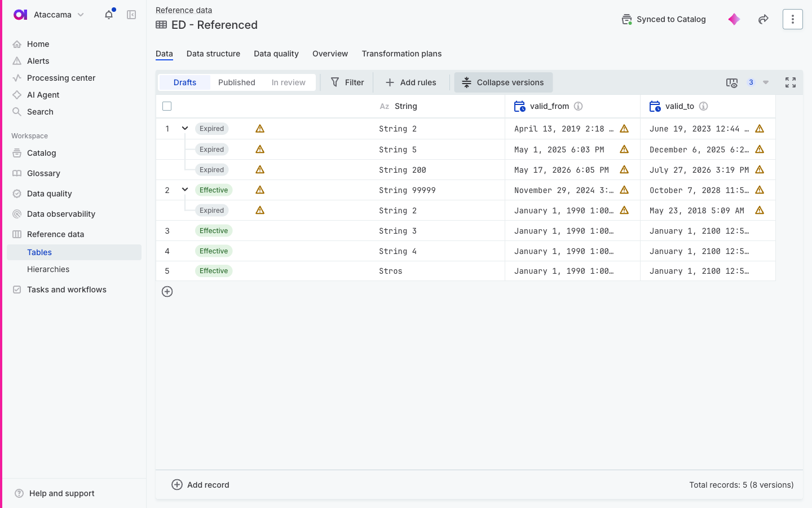Image resolution: width=812 pixels, height=508 pixels.
Task: Open the notifications bell
Action: [x=109, y=15]
